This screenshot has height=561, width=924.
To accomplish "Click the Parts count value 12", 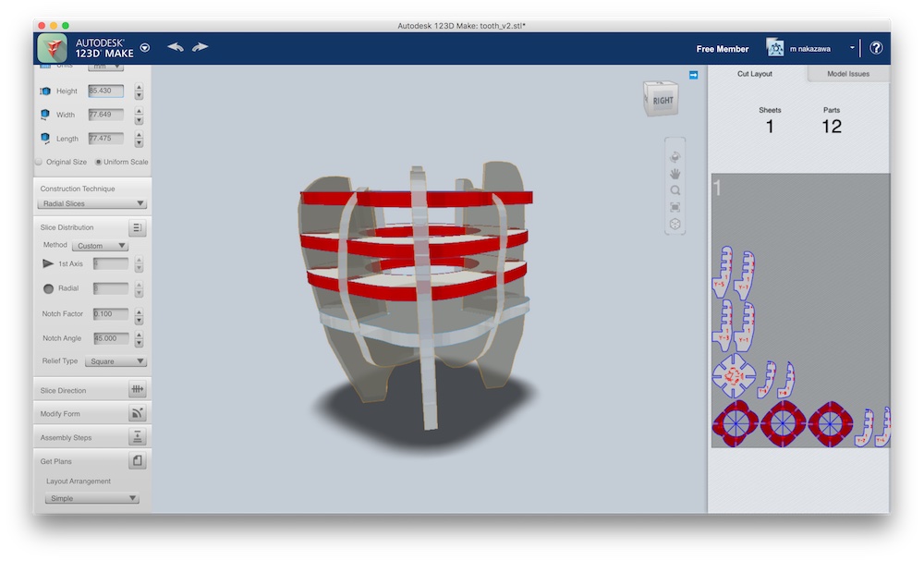I will tap(832, 126).
